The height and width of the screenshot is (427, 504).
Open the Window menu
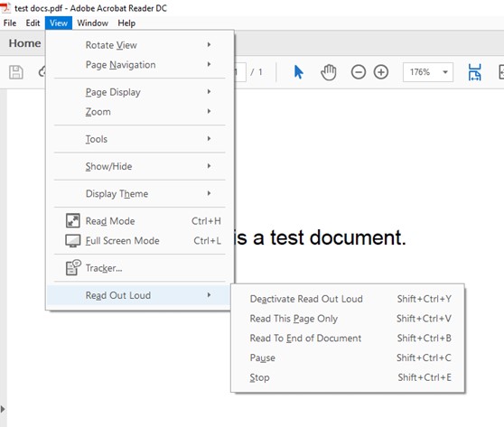(x=92, y=23)
